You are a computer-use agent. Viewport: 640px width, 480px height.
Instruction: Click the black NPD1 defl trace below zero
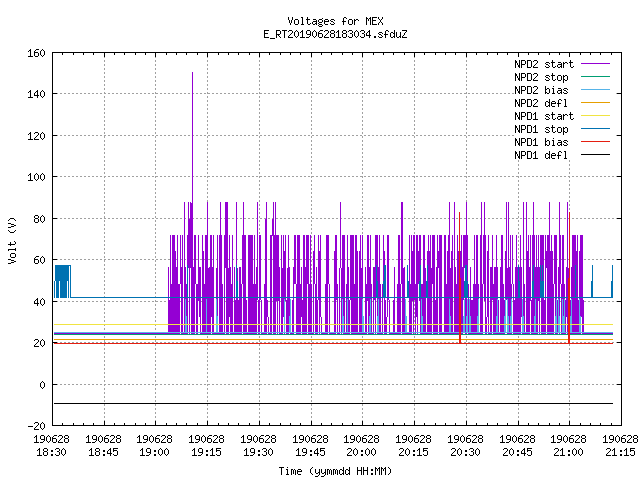point(333,404)
